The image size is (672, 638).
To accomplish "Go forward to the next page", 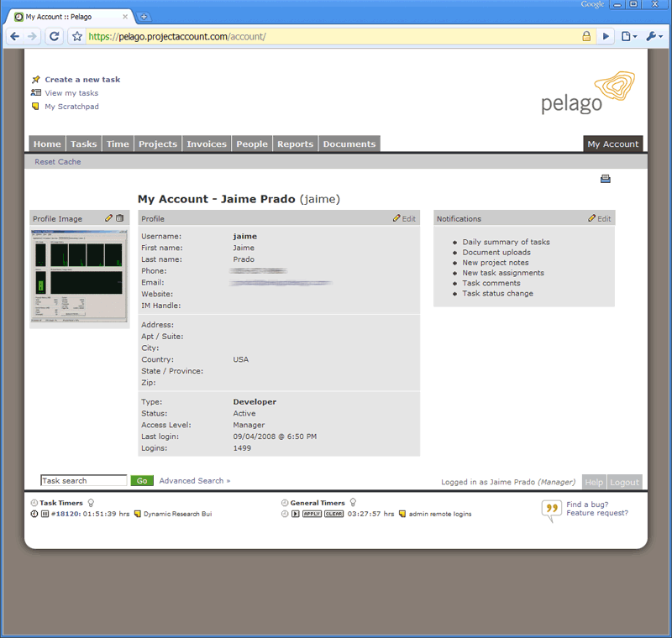I will [x=32, y=36].
